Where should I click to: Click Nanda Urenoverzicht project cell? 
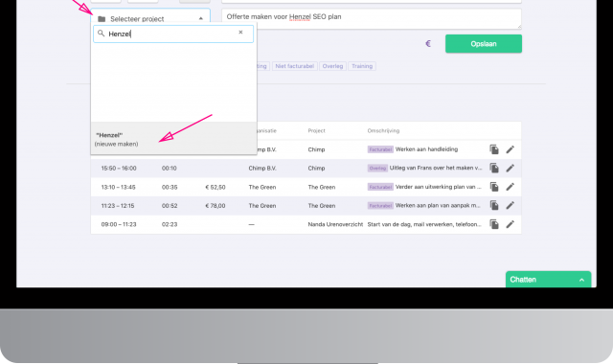pos(335,224)
